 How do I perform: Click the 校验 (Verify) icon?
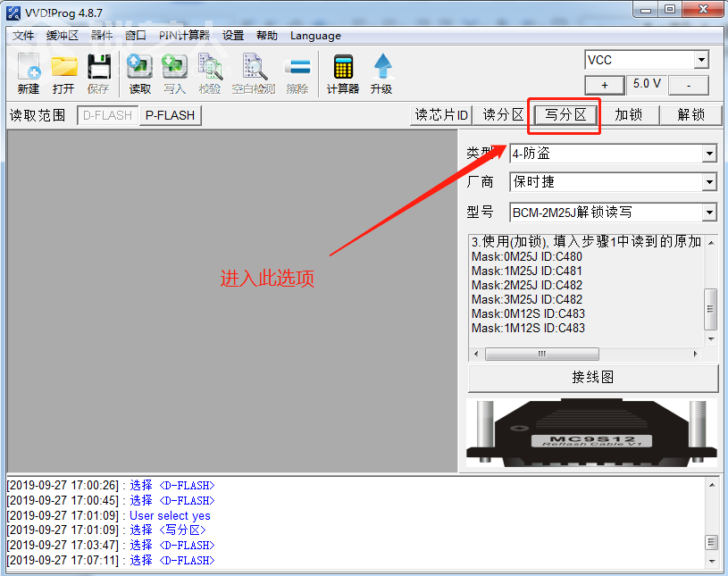(209, 73)
